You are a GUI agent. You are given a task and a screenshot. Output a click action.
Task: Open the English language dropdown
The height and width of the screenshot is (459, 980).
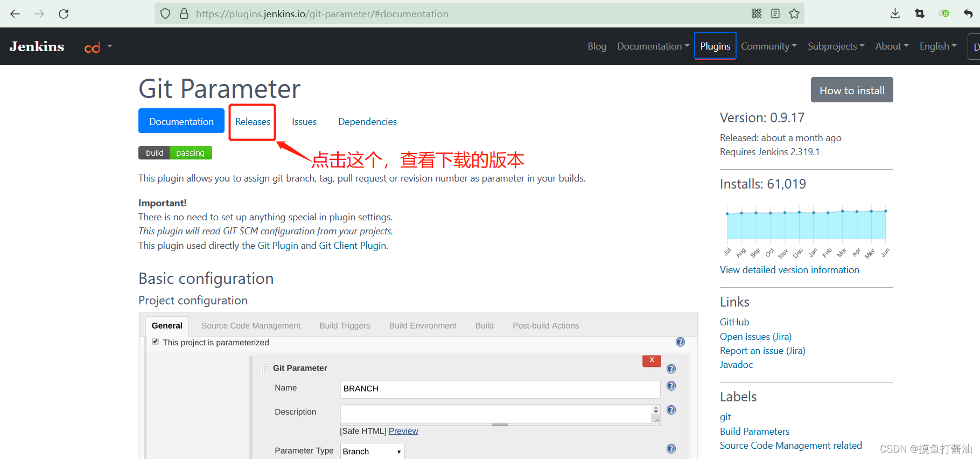click(938, 46)
